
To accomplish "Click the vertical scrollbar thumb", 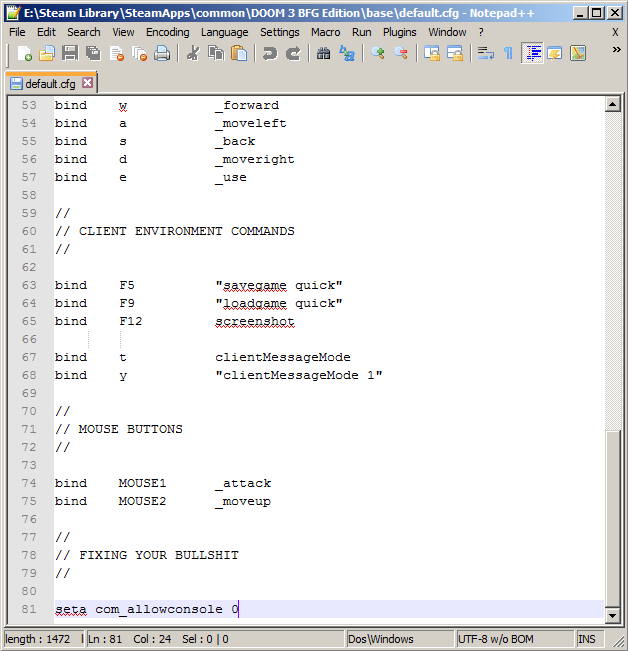I will (613, 519).
